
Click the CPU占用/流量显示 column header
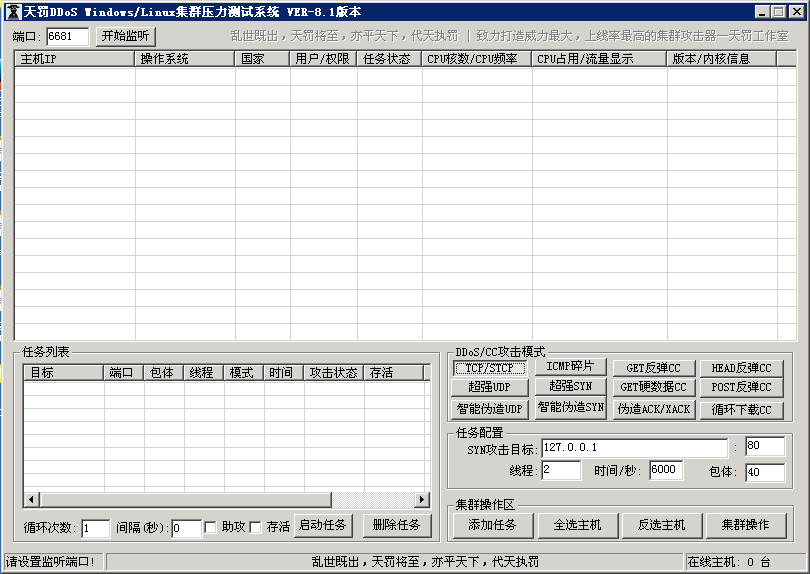point(599,59)
